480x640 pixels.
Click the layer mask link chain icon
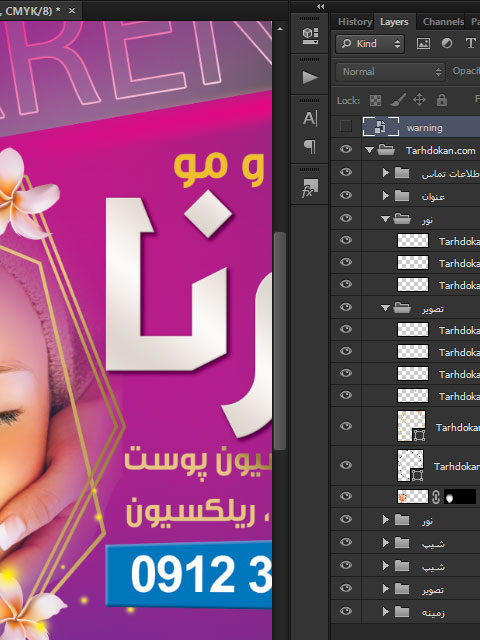tap(436, 497)
